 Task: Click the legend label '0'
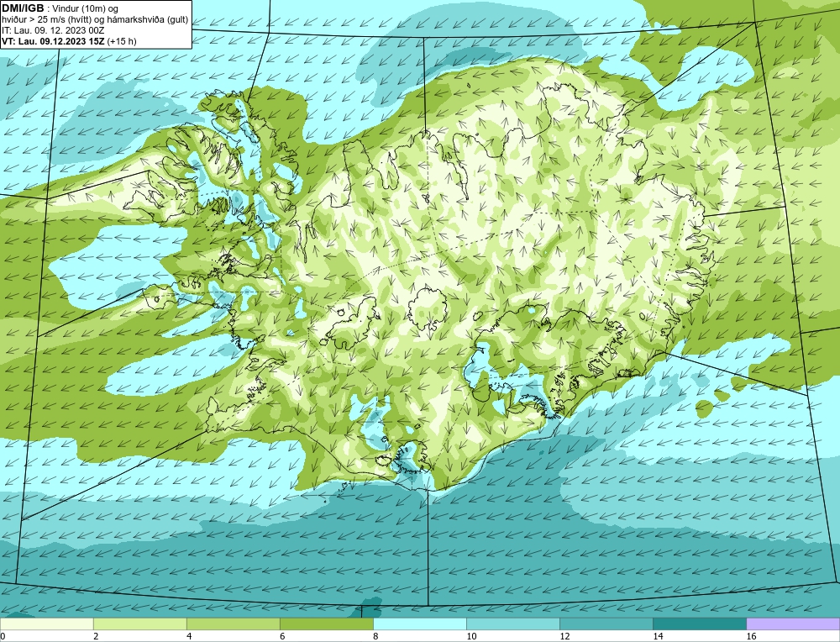pos(3,636)
